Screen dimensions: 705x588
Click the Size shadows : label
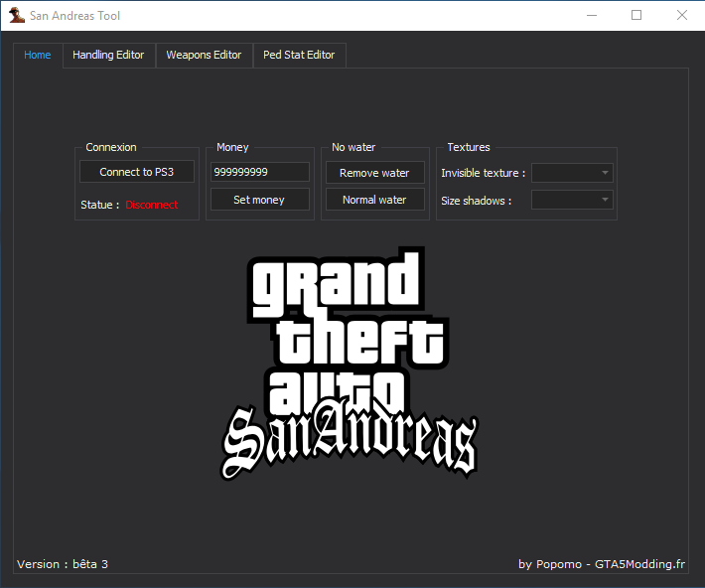click(x=477, y=201)
